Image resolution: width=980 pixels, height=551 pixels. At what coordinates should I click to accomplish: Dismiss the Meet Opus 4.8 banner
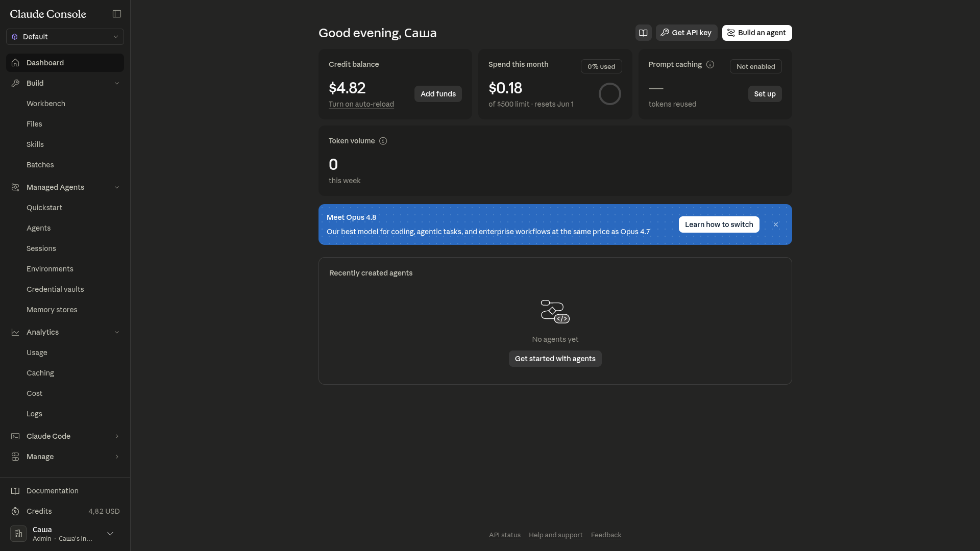tap(776, 224)
